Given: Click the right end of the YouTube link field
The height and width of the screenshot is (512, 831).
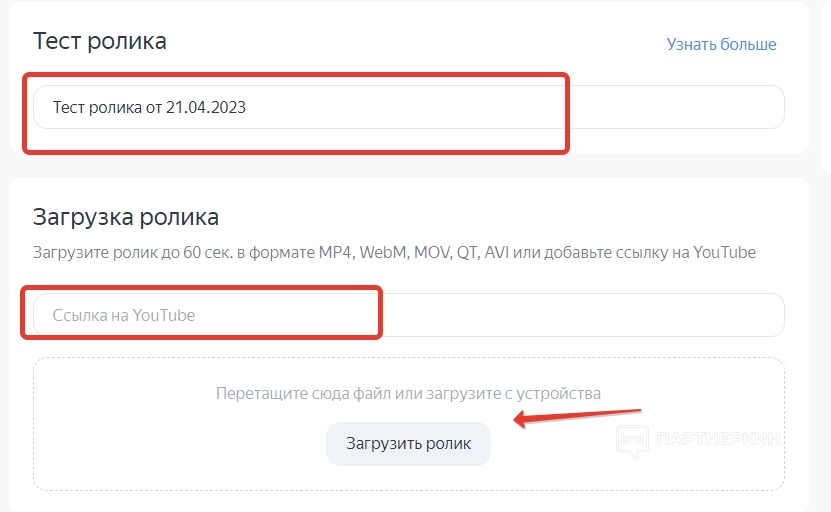Looking at the screenshot, I should 740,315.
